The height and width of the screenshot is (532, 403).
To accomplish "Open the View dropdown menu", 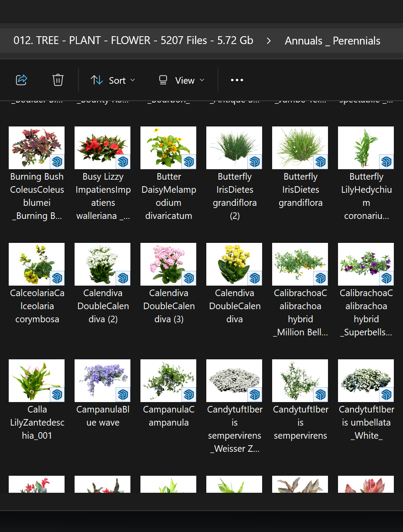I will 182,80.
